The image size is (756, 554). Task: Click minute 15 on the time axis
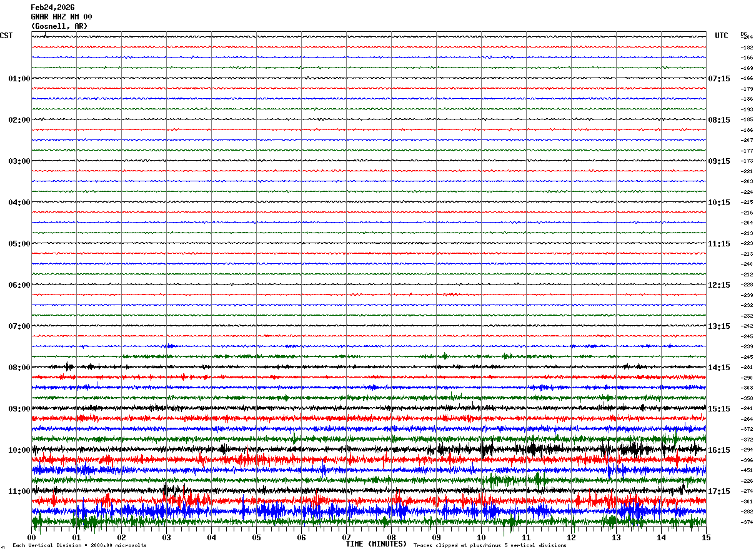point(706,537)
